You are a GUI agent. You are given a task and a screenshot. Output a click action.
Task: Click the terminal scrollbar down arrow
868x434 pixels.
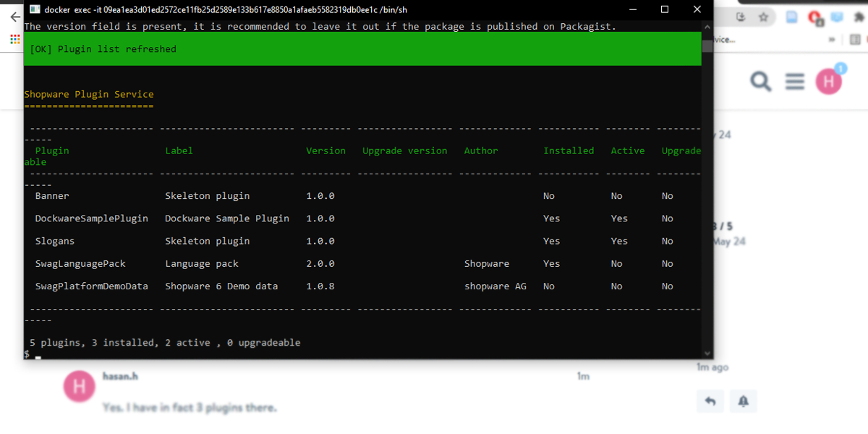[707, 353]
